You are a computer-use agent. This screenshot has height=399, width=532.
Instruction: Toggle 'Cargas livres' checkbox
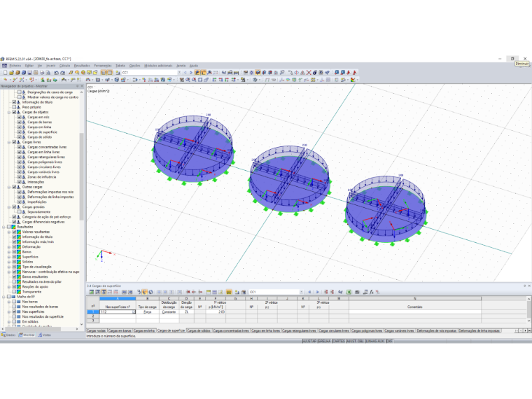coord(15,142)
